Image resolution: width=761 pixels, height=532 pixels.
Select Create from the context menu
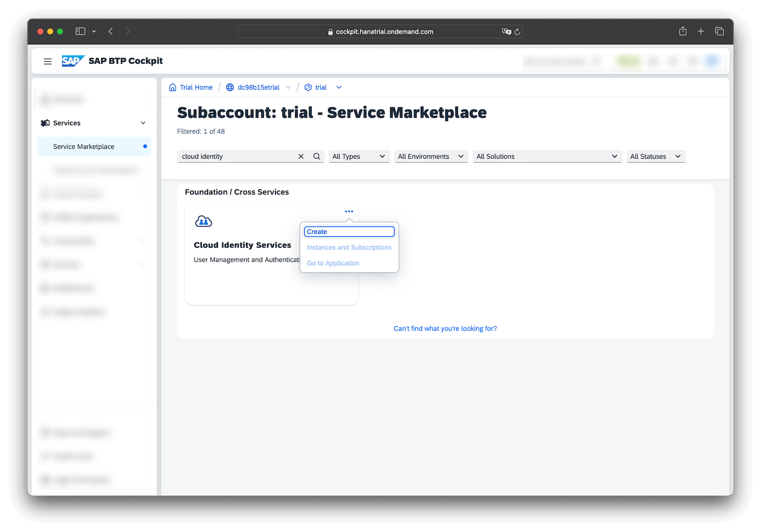(x=349, y=231)
